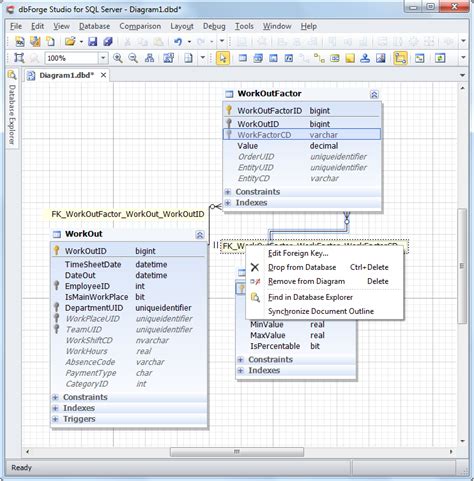This screenshot has height=481, width=474.
Task: Expand Constraints in the WorkOutFactor table
Action: (228, 192)
